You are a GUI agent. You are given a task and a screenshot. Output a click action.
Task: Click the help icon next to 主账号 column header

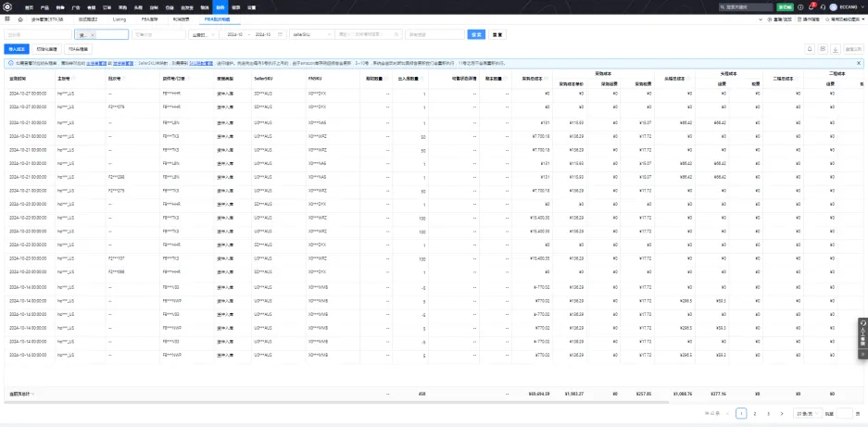(73, 79)
